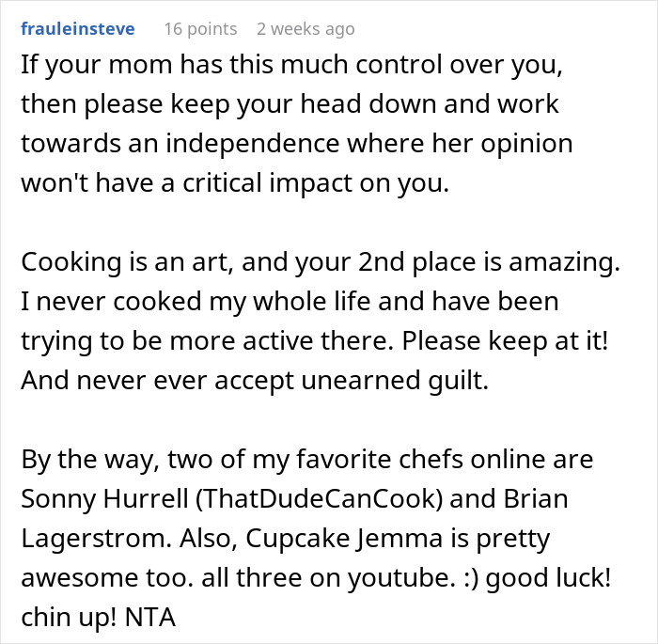Click the name Sonny Hurrell
The width and height of the screenshot is (658, 644).
click(x=104, y=498)
